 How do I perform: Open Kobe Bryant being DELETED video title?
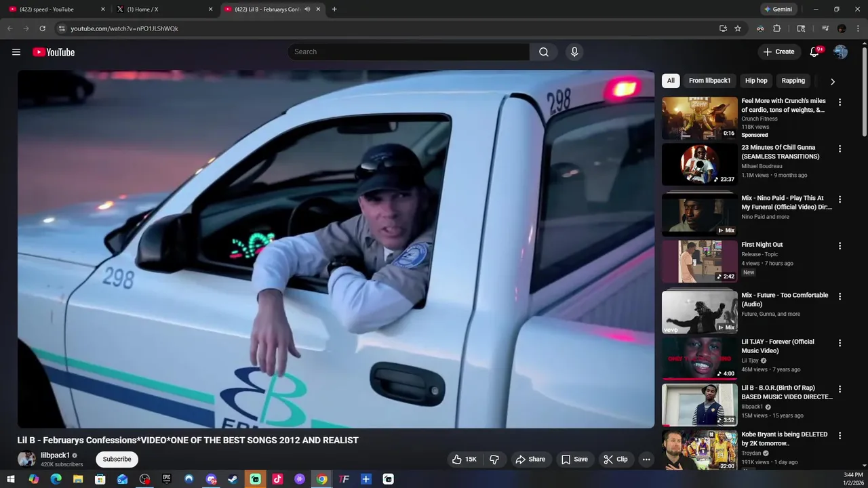pyautogui.click(x=785, y=439)
